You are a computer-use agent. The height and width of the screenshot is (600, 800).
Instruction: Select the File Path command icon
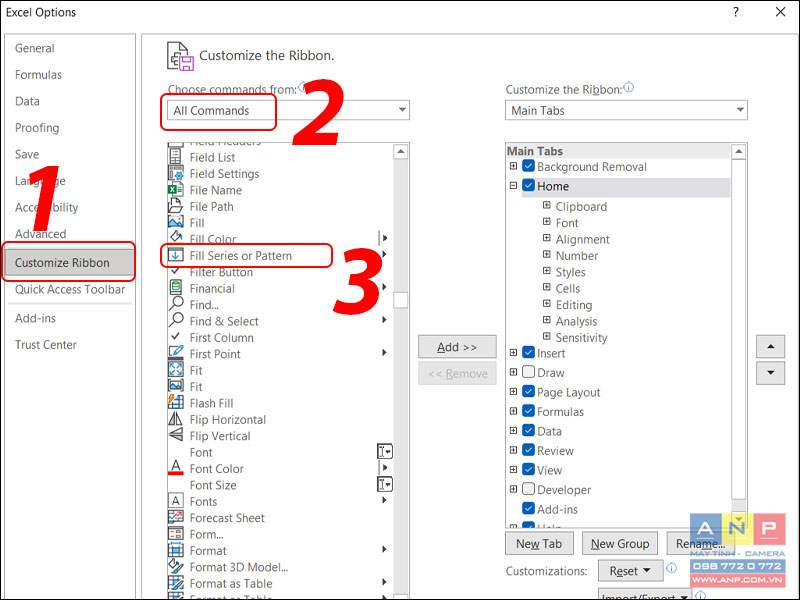176,206
